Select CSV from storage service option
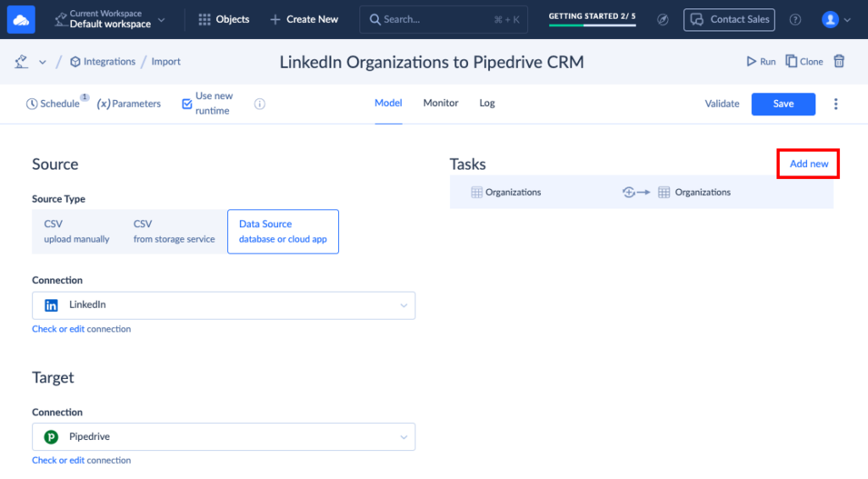868x479 pixels. point(174,231)
